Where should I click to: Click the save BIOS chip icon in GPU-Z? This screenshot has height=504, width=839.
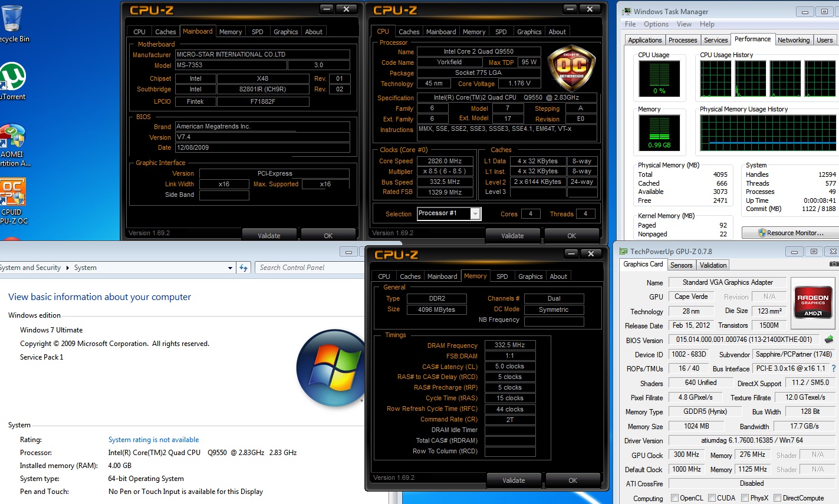click(829, 340)
